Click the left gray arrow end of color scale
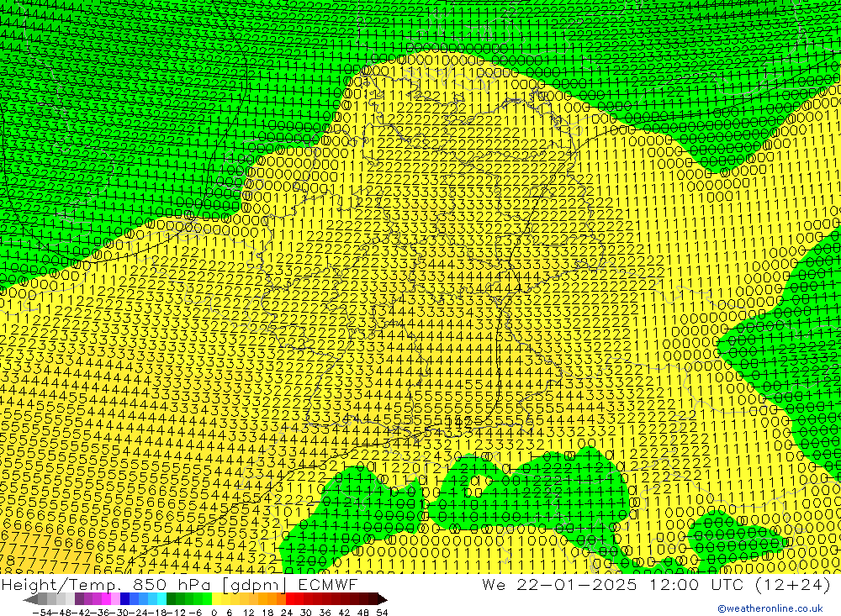The width and height of the screenshot is (841, 616). click(x=30, y=599)
